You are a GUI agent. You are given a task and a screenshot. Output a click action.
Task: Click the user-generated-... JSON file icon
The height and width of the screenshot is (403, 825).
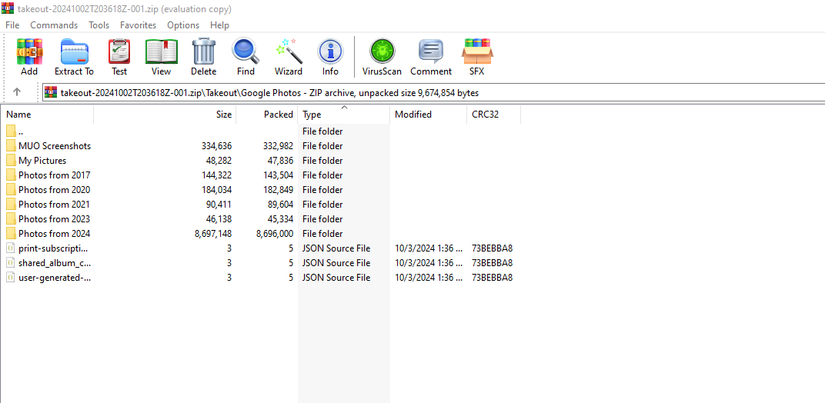[11, 277]
